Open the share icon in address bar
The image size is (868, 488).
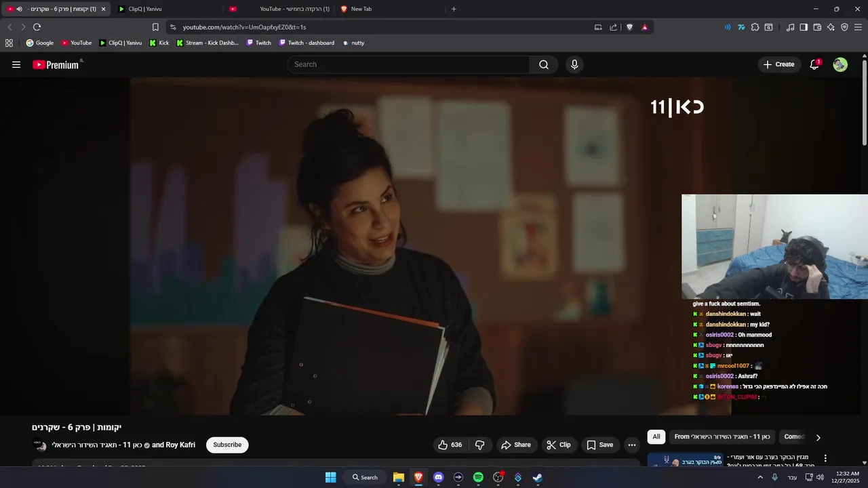pyautogui.click(x=614, y=27)
